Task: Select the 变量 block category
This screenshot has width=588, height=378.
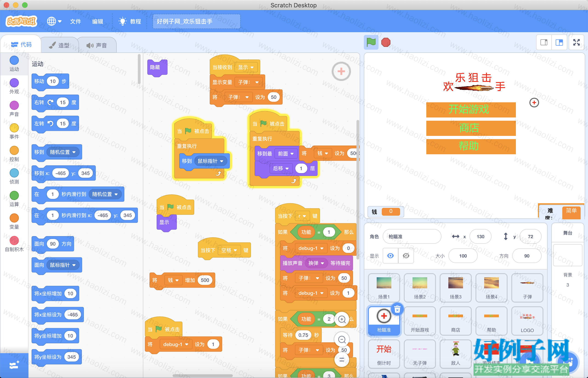Action: point(14,222)
